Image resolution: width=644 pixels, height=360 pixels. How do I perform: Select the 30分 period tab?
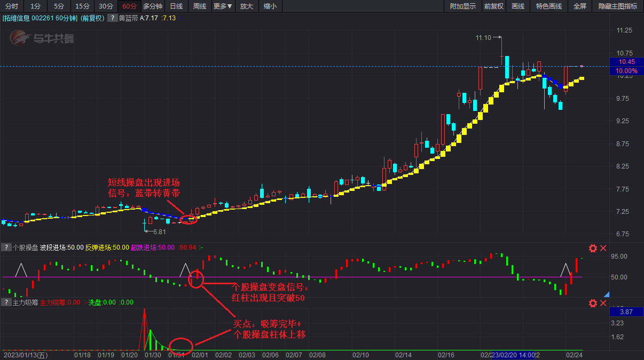pos(106,6)
